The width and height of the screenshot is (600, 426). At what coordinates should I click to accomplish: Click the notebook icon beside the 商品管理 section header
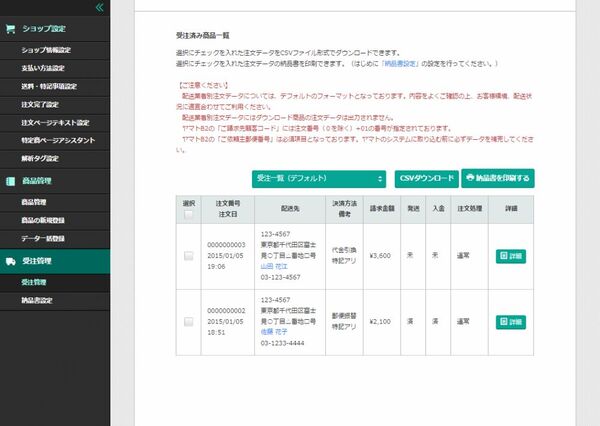(x=11, y=181)
